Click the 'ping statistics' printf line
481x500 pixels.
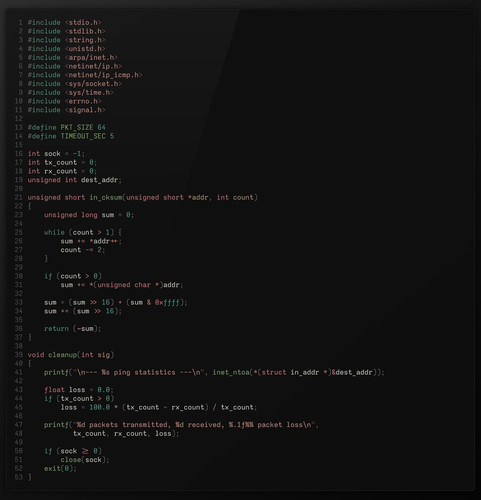(214, 372)
